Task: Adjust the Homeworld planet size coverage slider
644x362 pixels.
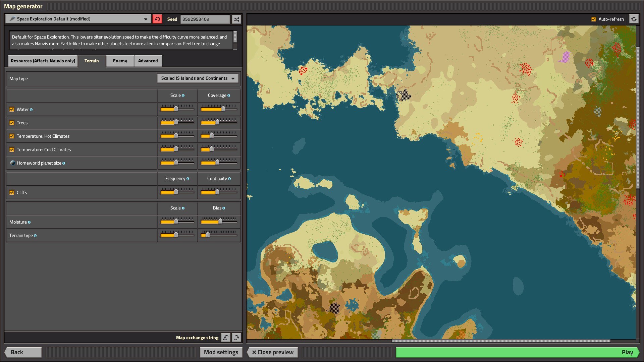Action: [x=219, y=162]
